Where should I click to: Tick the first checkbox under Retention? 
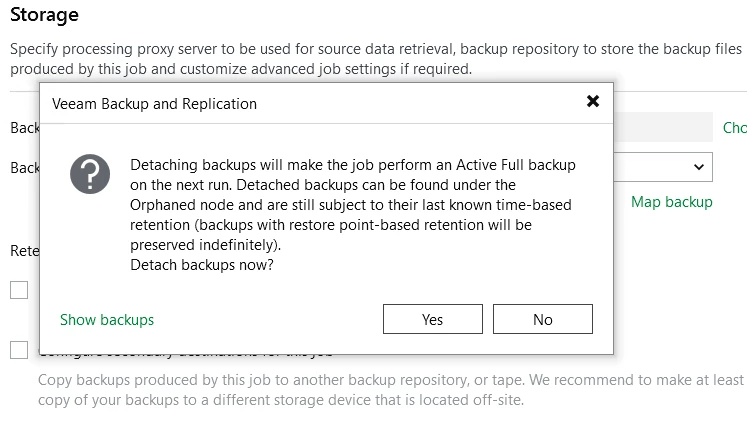coord(19,290)
